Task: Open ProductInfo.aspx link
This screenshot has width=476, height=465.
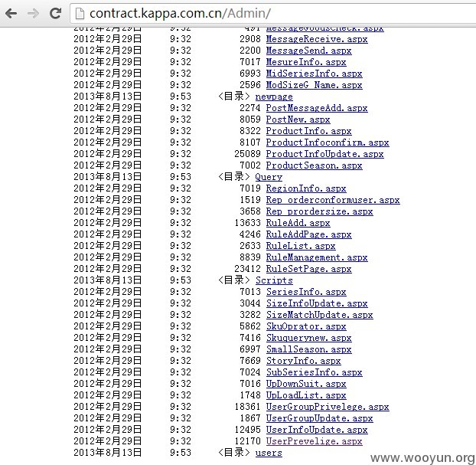Action: tap(308, 131)
